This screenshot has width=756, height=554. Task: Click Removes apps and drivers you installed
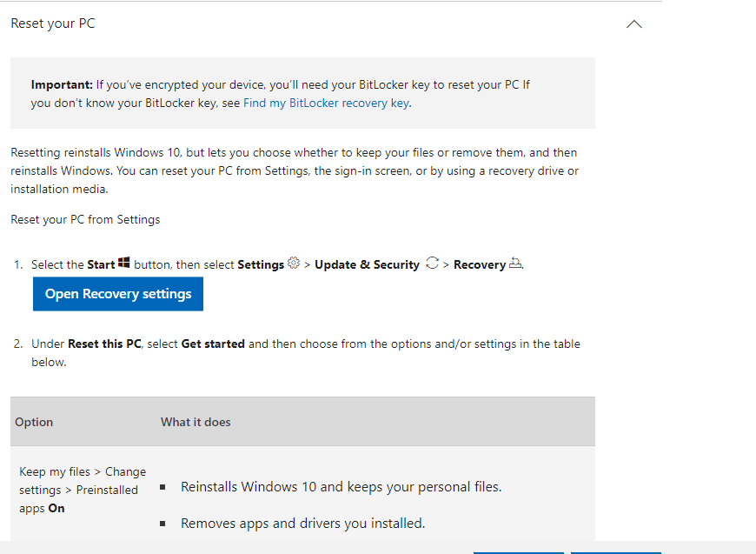click(x=302, y=524)
